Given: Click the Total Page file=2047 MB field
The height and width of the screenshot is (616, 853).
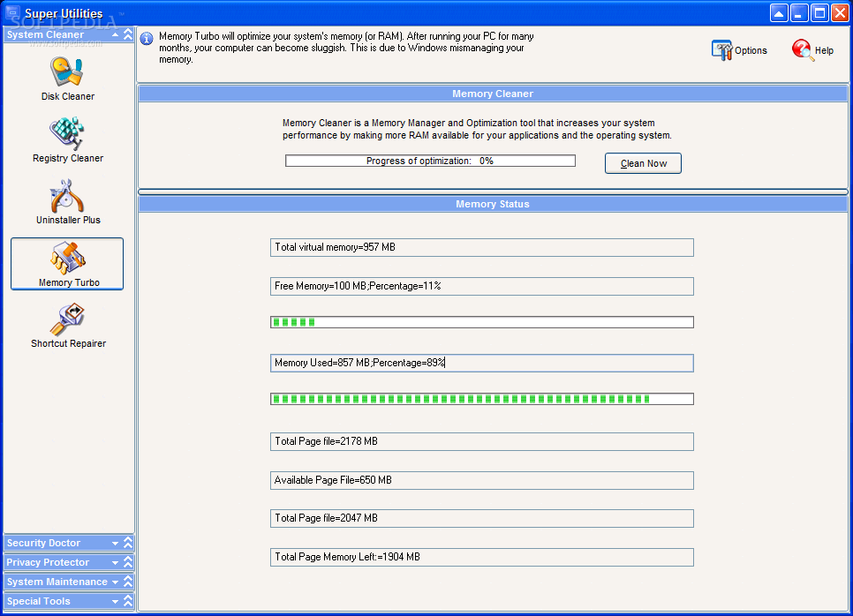Looking at the screenshot, I should pos(482,518).
